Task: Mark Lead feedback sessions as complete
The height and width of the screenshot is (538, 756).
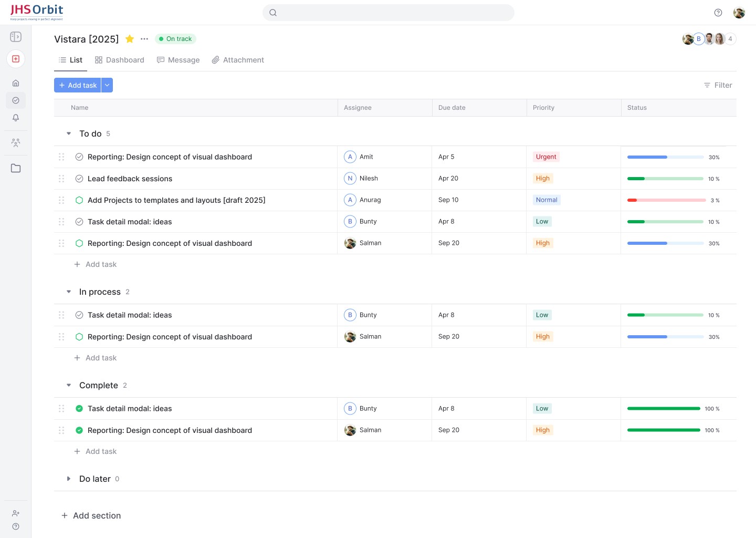Action: tap(79, 179)
